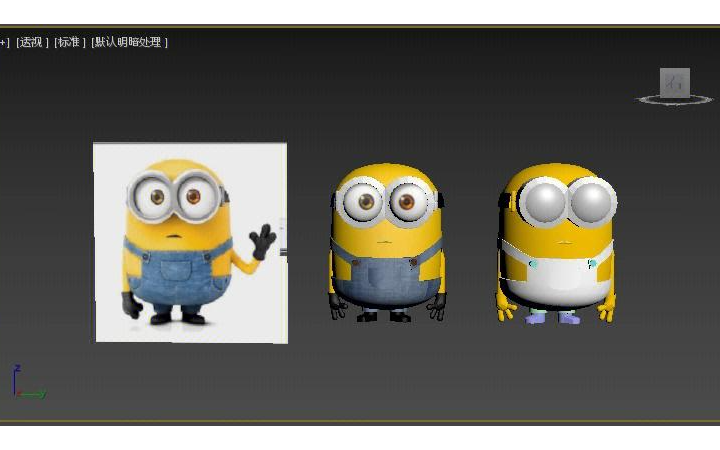
Task: Select the textured Minion model in the middle
Action: coord(387,242)
